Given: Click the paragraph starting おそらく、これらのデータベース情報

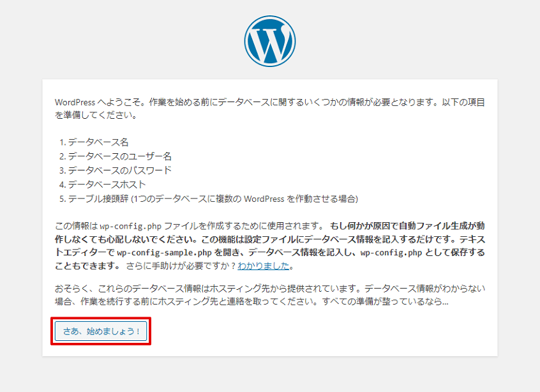Looking at the screenshot, I should click(270, 295).
